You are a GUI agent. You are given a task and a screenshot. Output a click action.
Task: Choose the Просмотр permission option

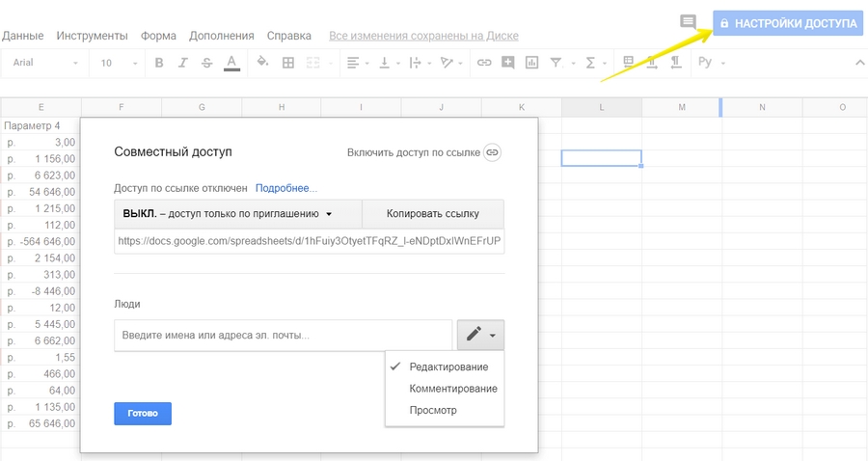point(433,410)
